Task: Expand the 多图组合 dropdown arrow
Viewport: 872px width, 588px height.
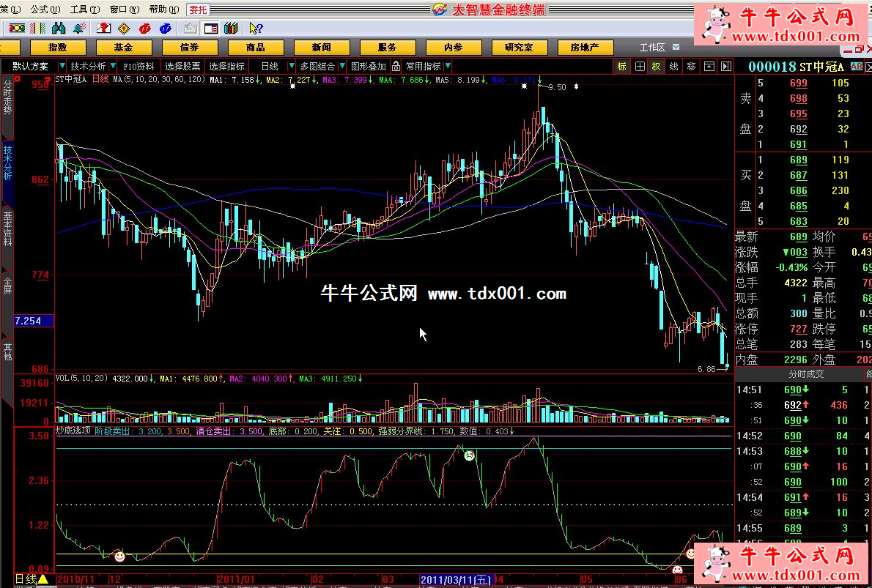Action: pyautogui.click(x=341, y=66)
